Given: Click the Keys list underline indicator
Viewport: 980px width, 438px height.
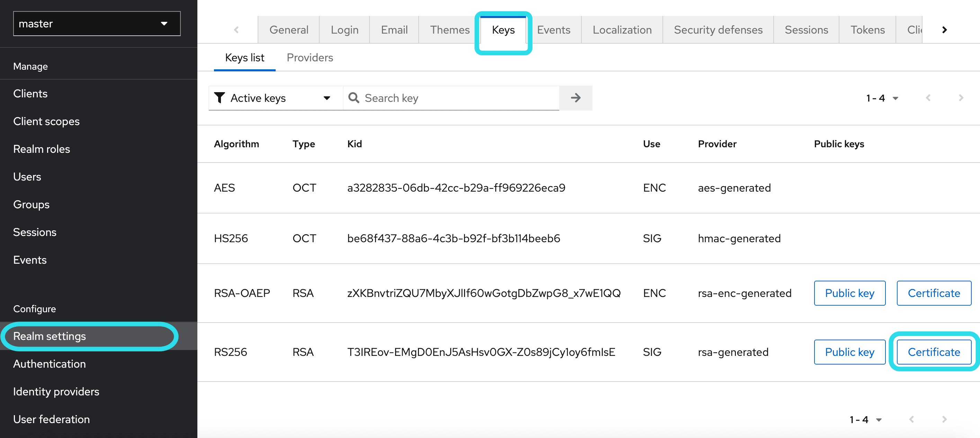Looking at the screenshot, I should coord(244,70).
